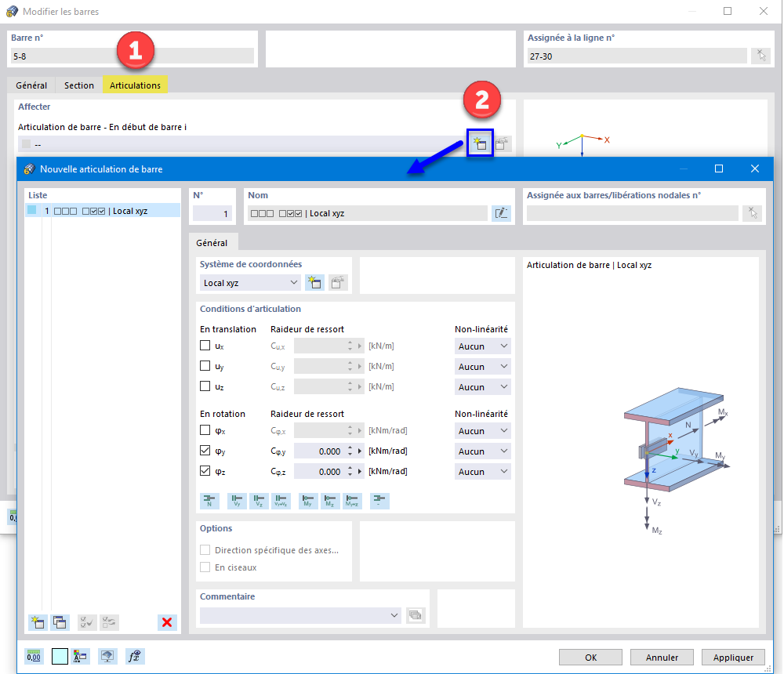Toggle Direction spécifique des axes checkbox
784x674 pixels.
tap(205, 550)
